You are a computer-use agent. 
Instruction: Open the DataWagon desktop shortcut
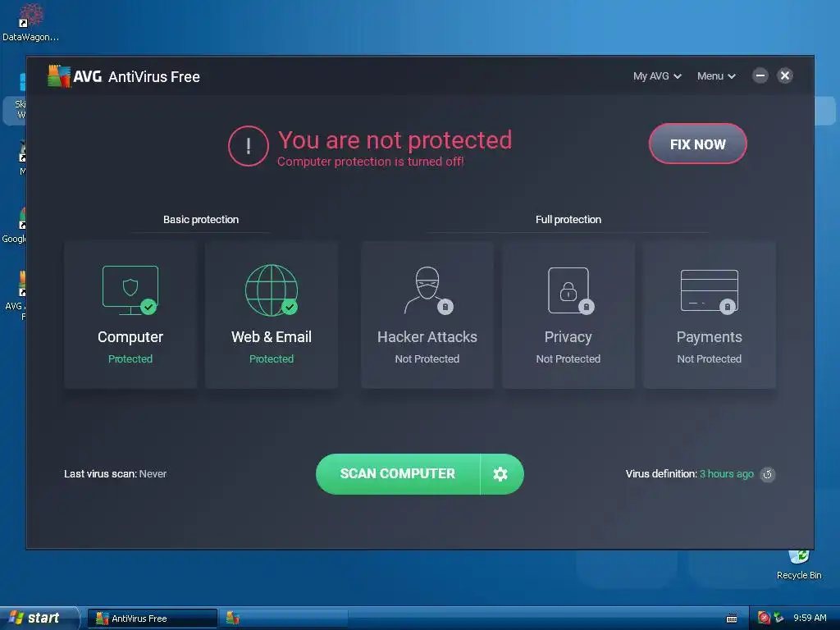coord(30,21)
